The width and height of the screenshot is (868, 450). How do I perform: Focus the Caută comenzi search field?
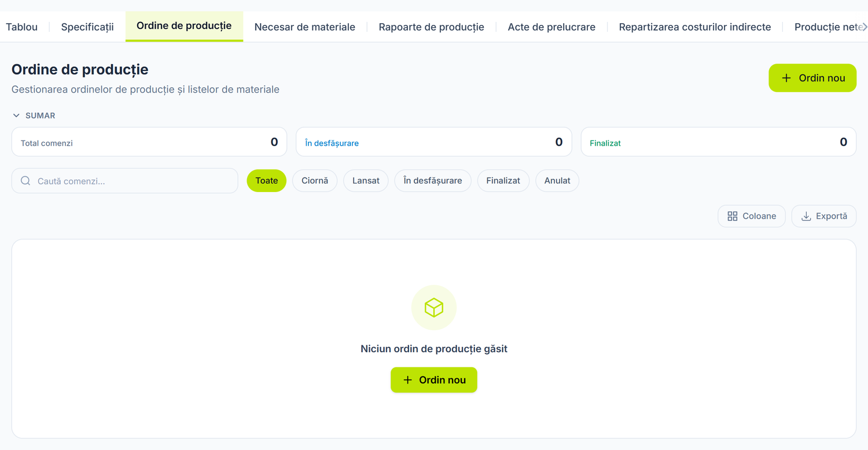(x=125, y=181)
